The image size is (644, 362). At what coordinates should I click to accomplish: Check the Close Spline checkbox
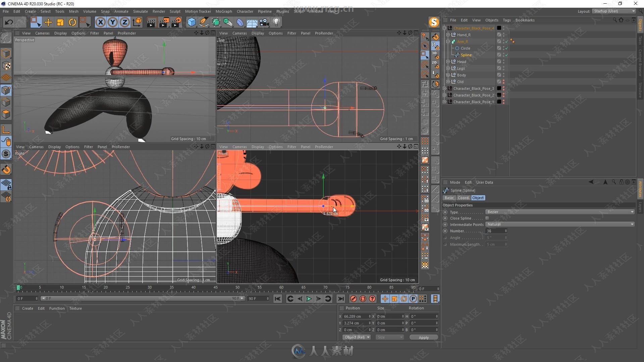(x=487, y=218)
